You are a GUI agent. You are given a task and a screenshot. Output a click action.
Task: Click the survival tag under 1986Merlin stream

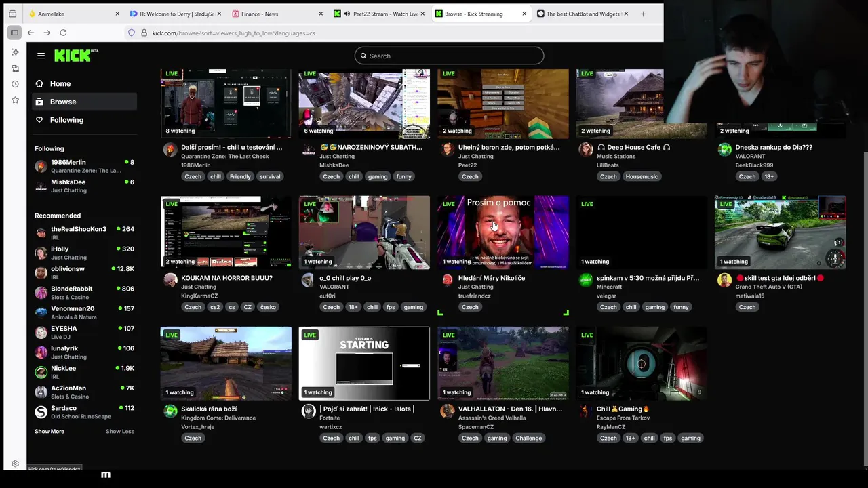270,176
